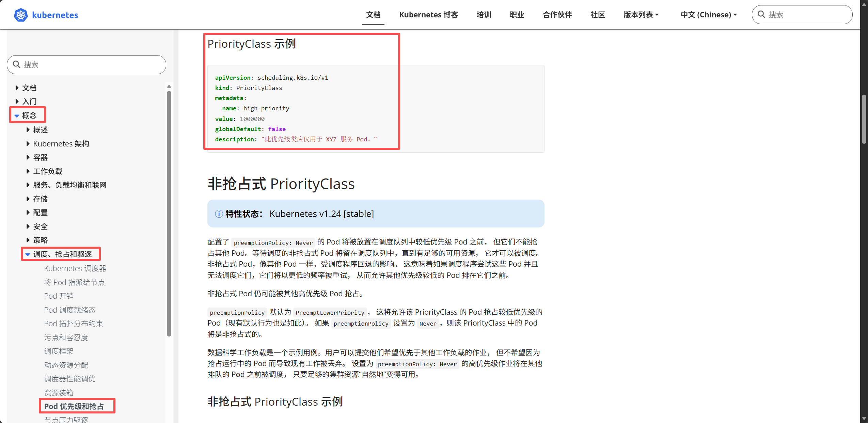Open the 职业 nav item
This screenshot has height=423, width=868.
pos(517,15)
